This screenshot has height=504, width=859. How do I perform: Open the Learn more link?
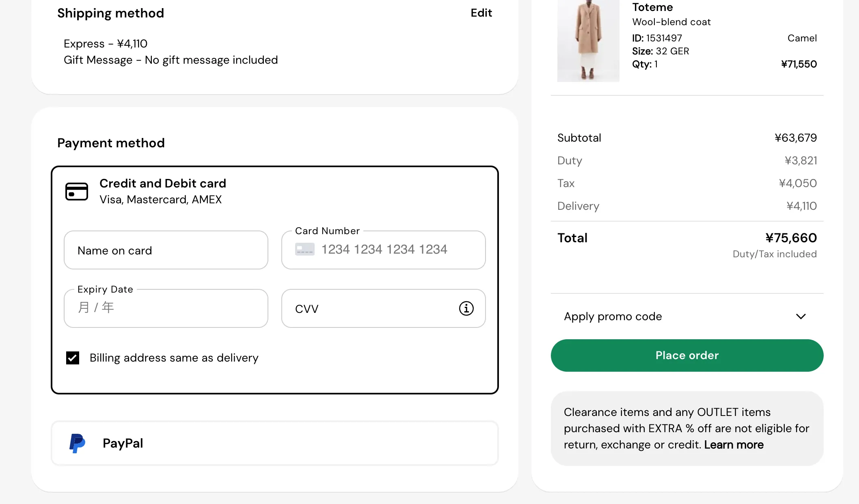pos(734,445)
